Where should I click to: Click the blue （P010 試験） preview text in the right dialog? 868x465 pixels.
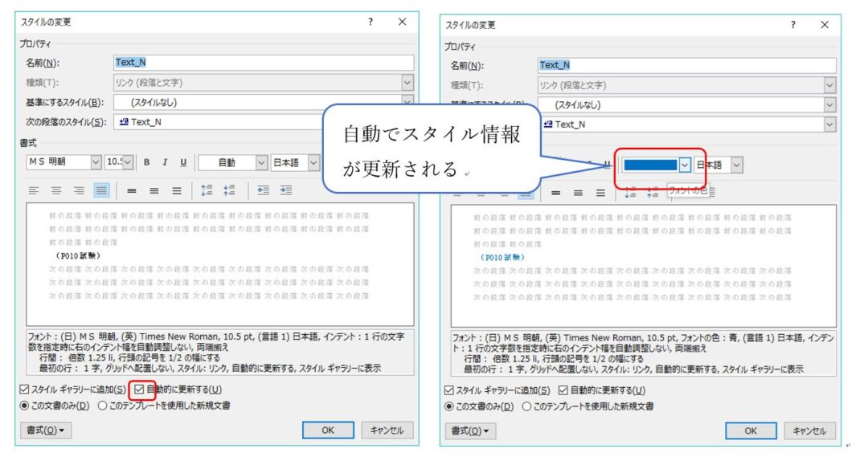coord(502,258)
